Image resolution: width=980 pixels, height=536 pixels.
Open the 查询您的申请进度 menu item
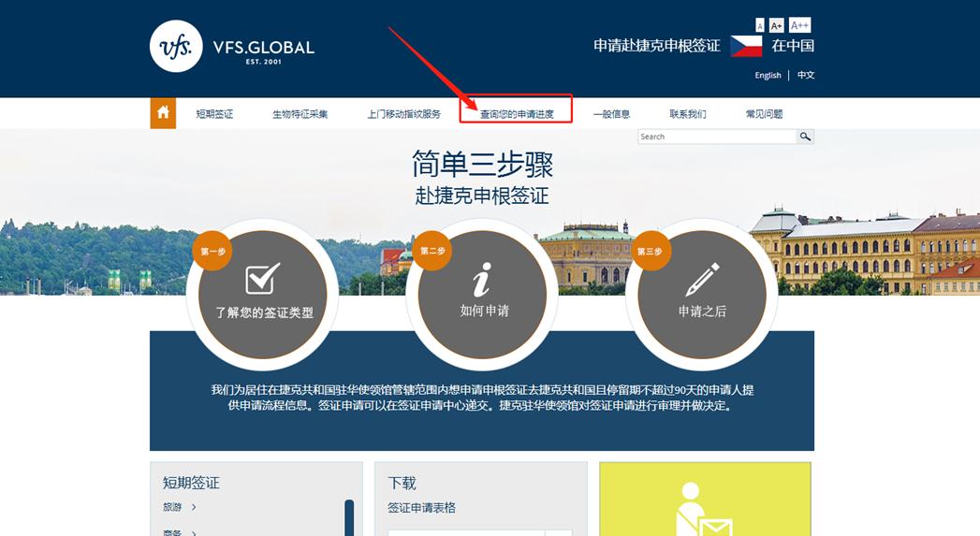tap(516, 114)
